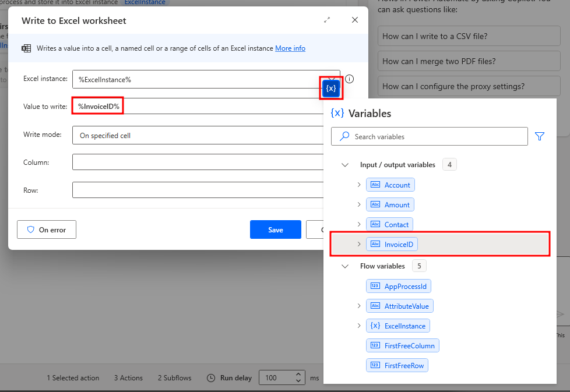Screen dimensions: 570x392
Task: Click the Save button
Action: (276, 229)
